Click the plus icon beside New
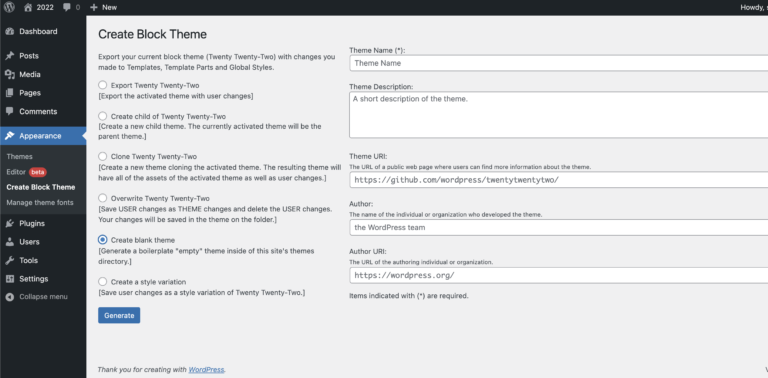The width and height of the screenshot is (768, 378). [94, 7]
